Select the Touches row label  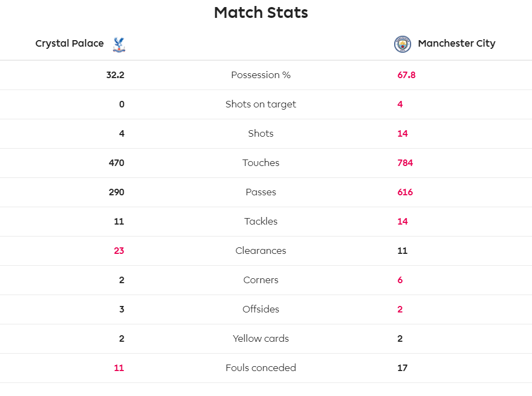click(x=260, y=163)
